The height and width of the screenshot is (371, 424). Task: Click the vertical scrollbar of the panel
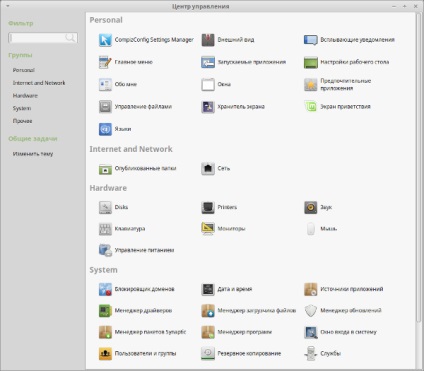pyautogui.click(x=419, y=167)
